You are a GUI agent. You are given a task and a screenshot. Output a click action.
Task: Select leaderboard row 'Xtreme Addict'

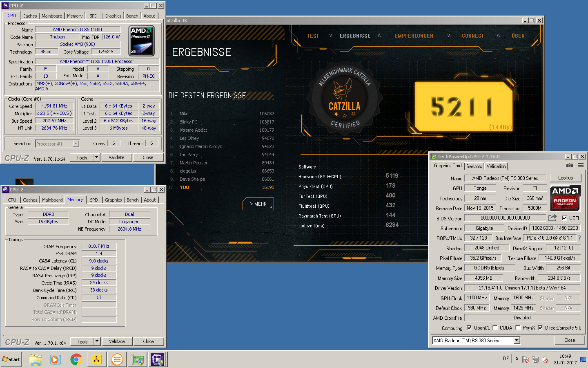[x=222, y=130]
